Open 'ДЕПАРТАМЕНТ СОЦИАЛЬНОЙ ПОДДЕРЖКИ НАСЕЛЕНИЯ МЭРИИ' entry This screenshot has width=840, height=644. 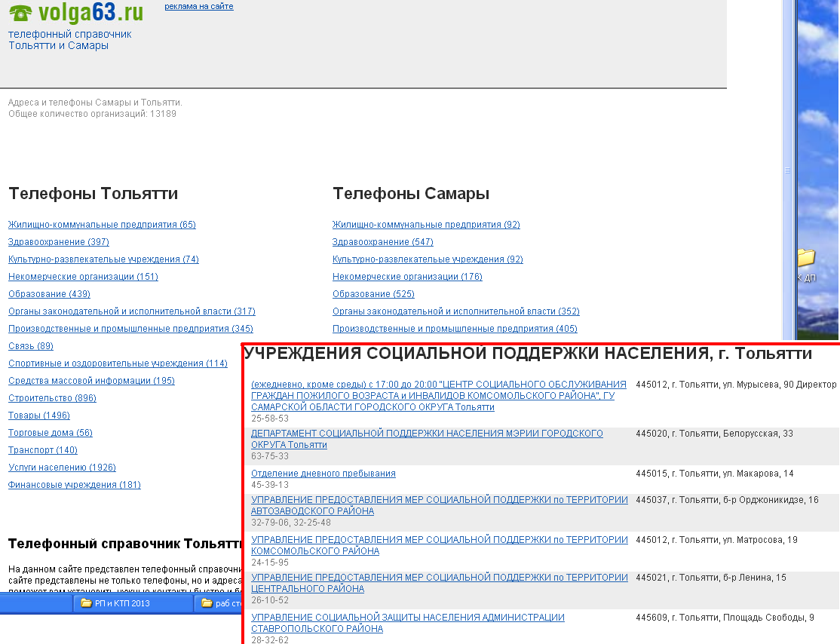click(427, 434)
